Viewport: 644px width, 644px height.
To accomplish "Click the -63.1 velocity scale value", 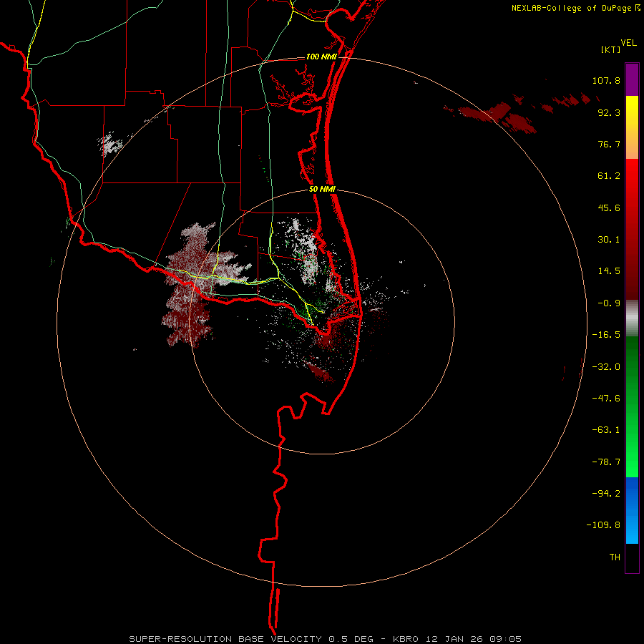I will click(x=606, y=430).
